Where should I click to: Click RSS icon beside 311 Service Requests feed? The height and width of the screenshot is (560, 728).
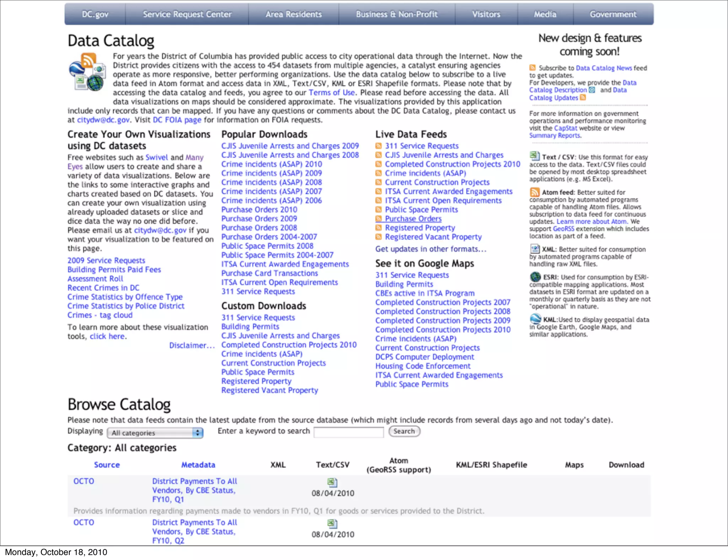(379, 146)
